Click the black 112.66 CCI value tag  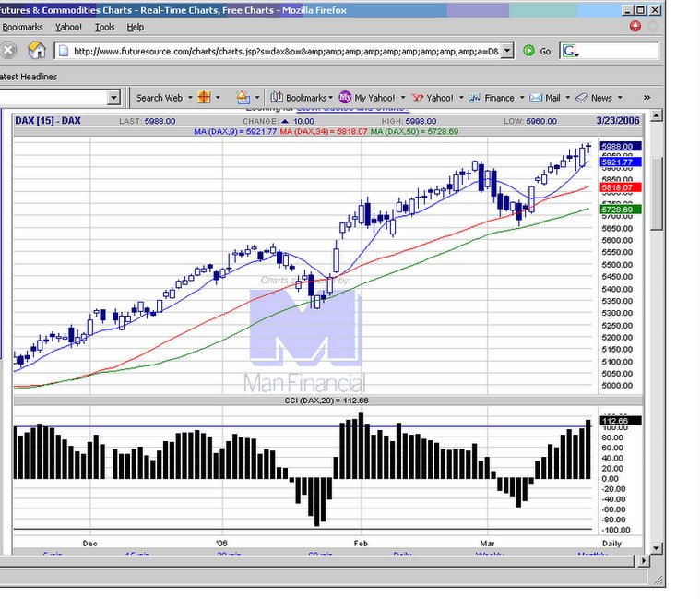tap(621, 421)
